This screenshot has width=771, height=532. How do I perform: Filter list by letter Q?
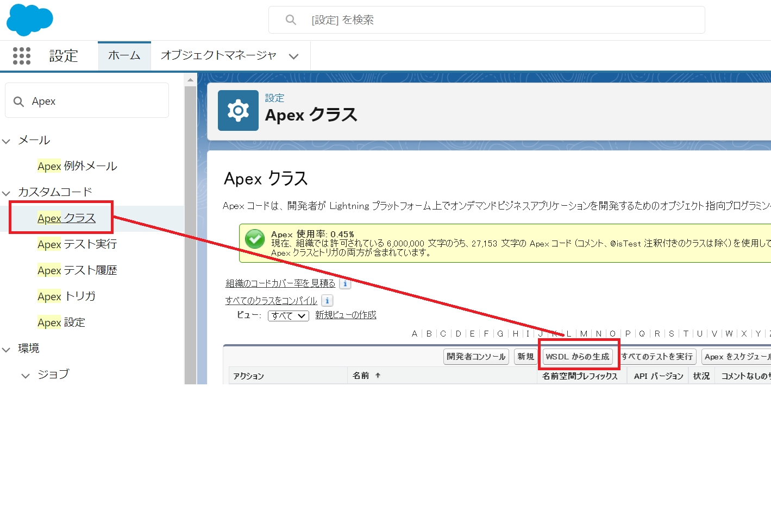tap(642, 334)
